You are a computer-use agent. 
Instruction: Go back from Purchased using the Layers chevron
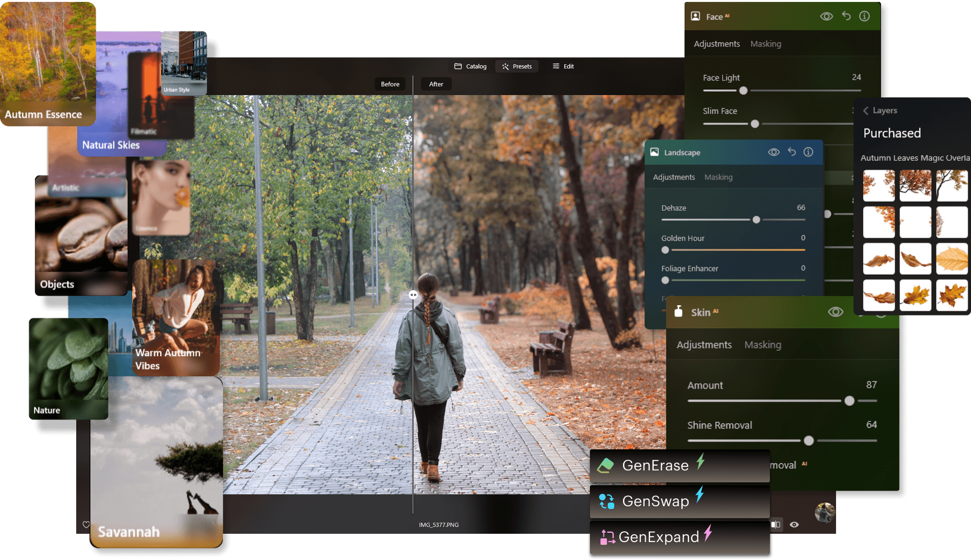pos(867,110)
